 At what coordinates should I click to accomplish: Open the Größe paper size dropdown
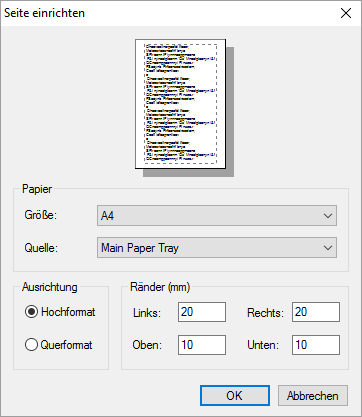[x=217, y=216]
